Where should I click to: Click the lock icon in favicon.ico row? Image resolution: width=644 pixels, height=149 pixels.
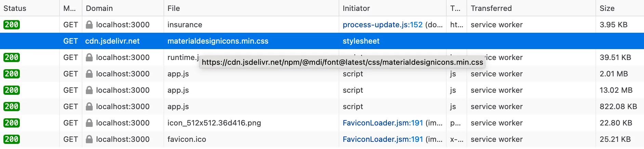coord(89,139)
